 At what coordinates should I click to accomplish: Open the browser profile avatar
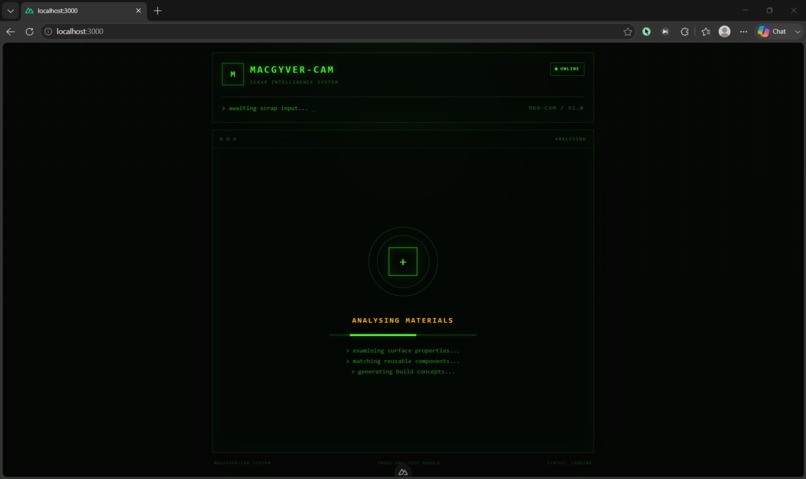pos(724,31)
